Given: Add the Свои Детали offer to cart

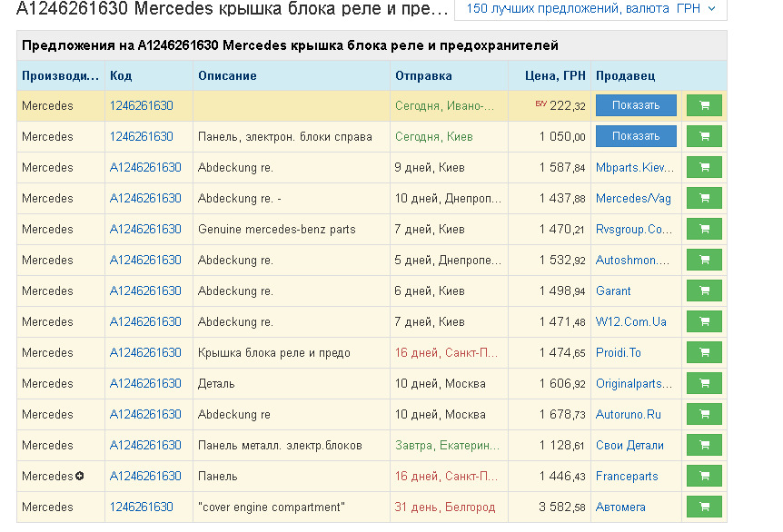Looking at the screenshot, I should coord(704,446).
